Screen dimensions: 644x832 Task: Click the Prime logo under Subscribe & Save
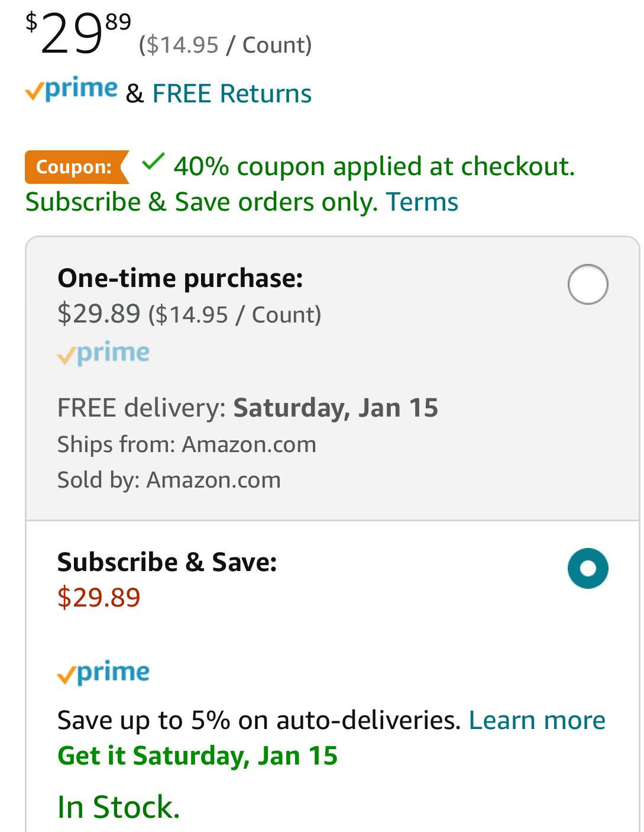point(103,673)
